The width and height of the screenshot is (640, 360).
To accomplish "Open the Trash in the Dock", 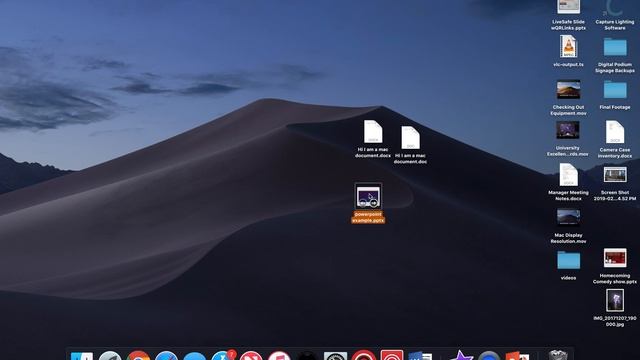I will 558,355.
